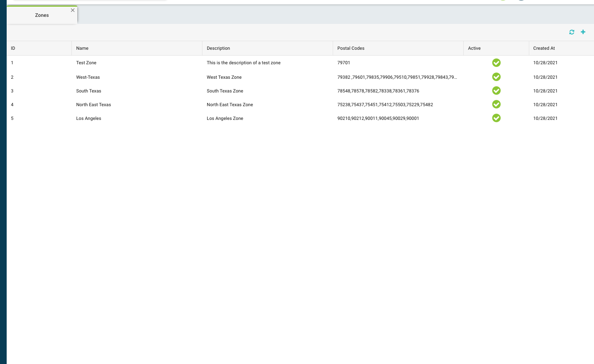Toggle active checkmark for Test Zone
Image resolution: width=594 pixels, height=364 pixels.
click(x=496, y=63)
